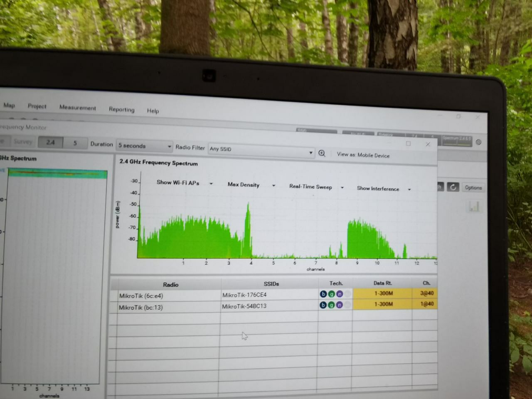Click the waterfall spectrogram strip in left panel
This screenshot has width=532, height=399.
[x=57, y=173]
